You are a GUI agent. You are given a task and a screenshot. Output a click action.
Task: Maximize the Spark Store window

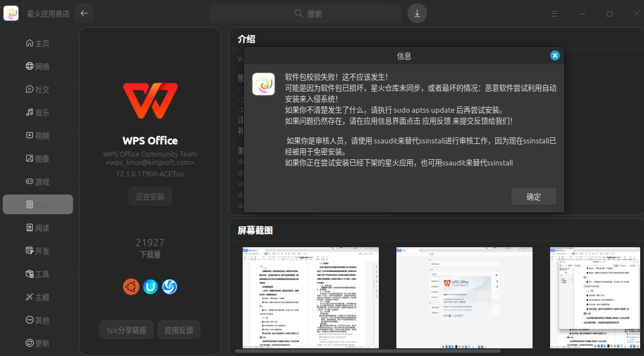click(609, 14)
